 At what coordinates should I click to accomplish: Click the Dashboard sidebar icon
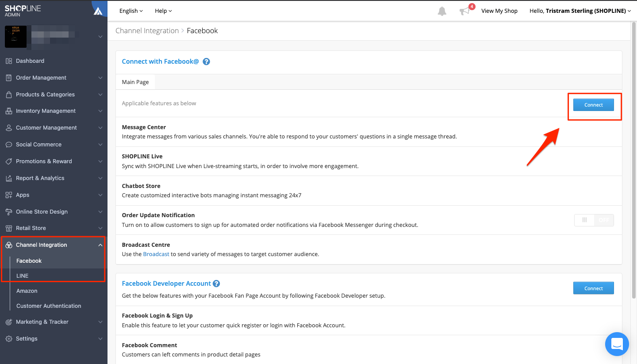[x=8, y=61]
